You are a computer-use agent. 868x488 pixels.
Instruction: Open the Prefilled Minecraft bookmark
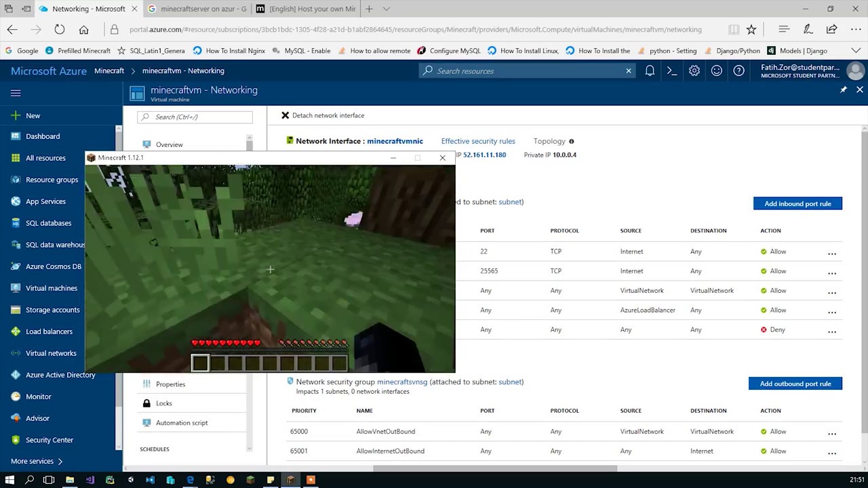point(78,51)
